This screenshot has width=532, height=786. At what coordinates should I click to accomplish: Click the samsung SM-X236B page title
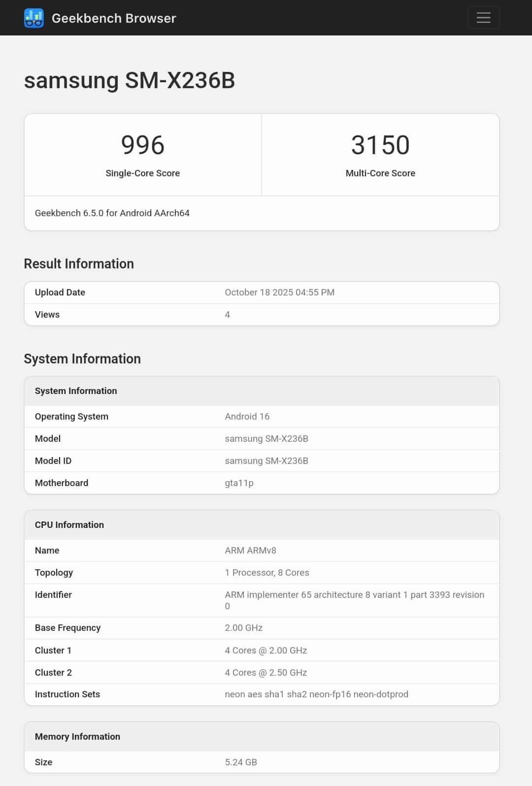point(130,80)
